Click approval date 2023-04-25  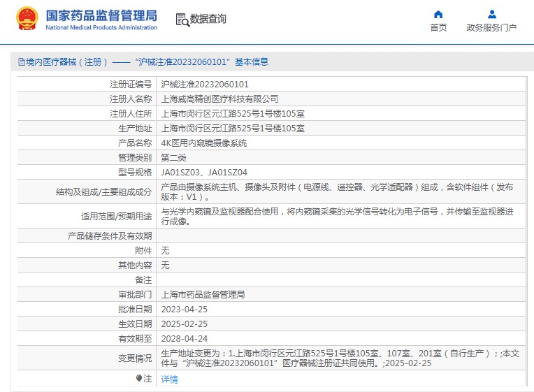pos(185,310)
